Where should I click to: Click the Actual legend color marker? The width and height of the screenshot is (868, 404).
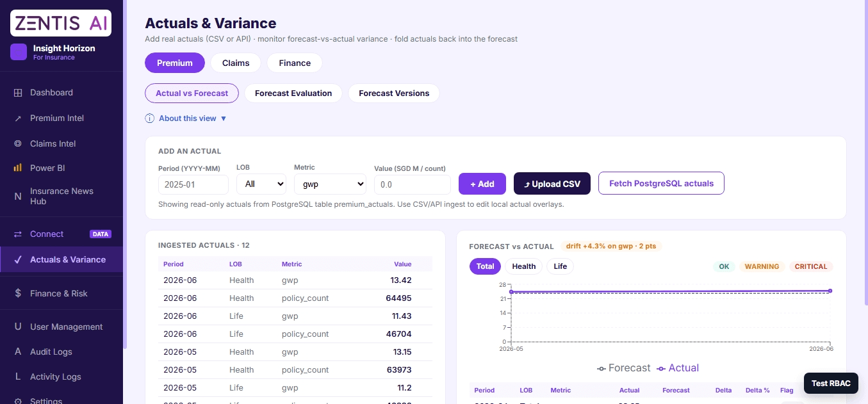click(661, 368)
